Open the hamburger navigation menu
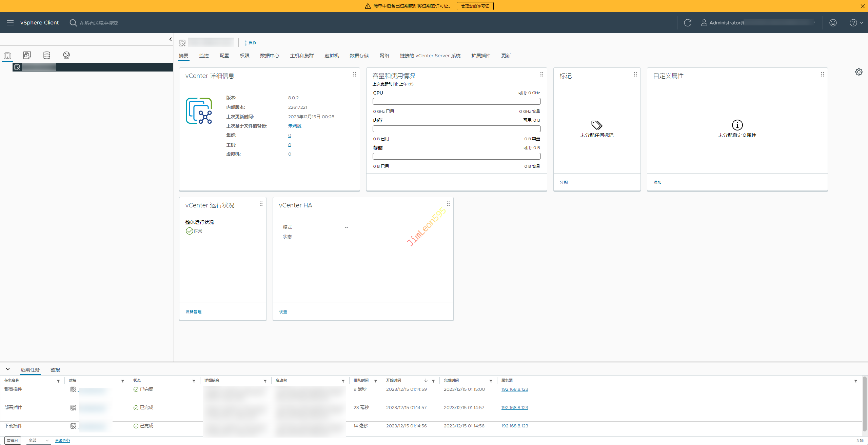The image size is (868, 445). 10,23
